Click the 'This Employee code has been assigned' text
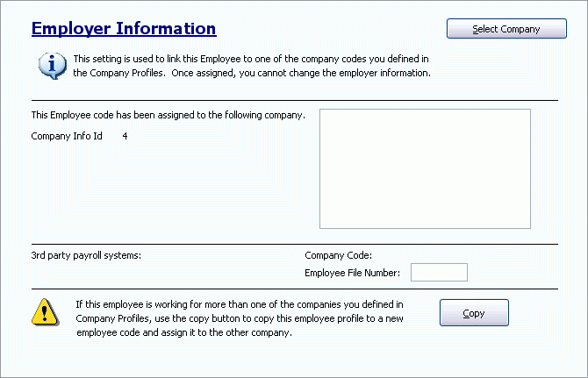The image size is (588, 378). [168, 115]
